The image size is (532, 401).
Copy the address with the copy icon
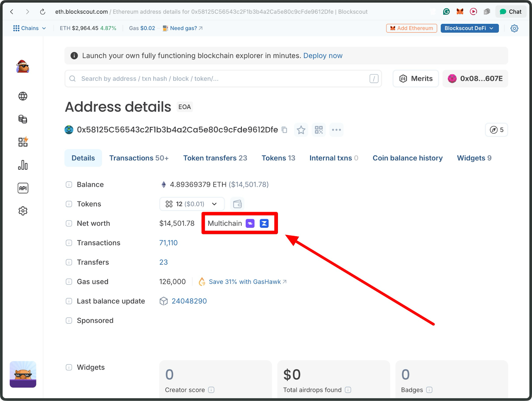point(284,130)
